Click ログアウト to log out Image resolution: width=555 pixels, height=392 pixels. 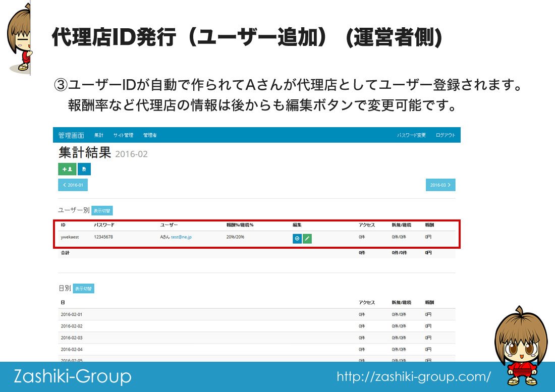(446, 135)
